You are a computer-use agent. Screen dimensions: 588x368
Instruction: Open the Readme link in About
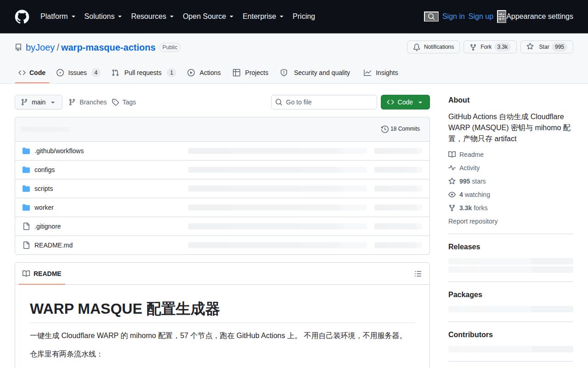(466, 155)
